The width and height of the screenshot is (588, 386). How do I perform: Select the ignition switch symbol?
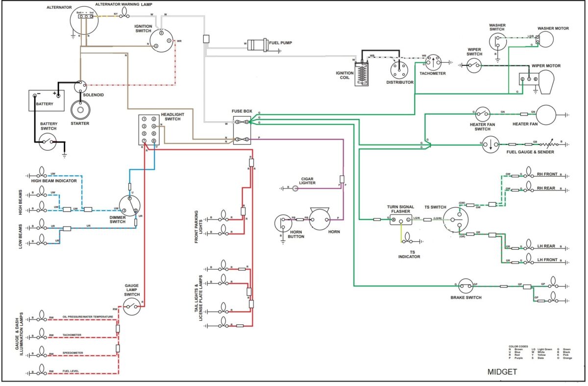162,40
